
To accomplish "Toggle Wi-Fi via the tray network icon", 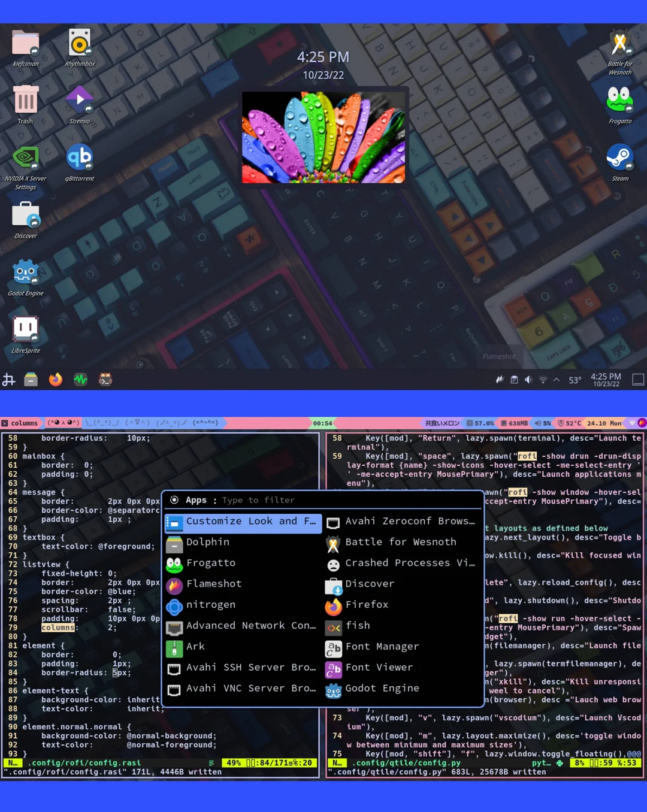I will click(543, 379).
